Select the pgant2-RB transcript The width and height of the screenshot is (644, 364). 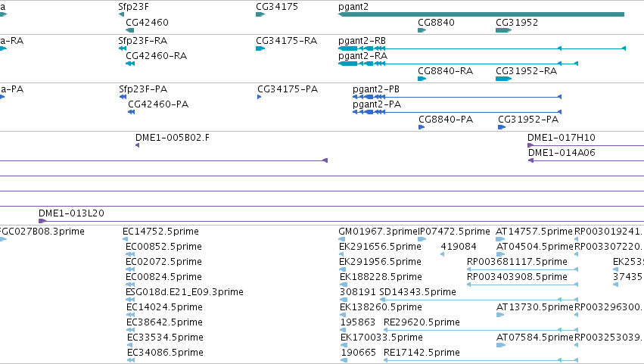pyautogui.click(x=482, y=48)
